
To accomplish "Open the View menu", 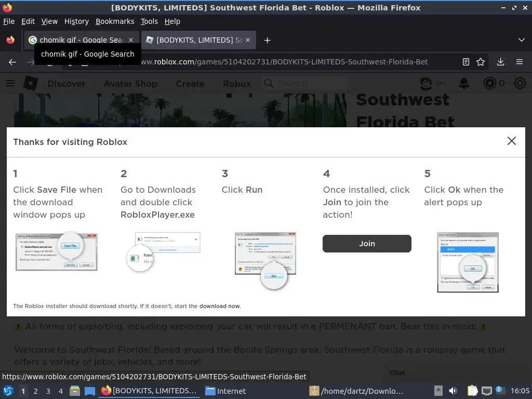I will 49,21.
